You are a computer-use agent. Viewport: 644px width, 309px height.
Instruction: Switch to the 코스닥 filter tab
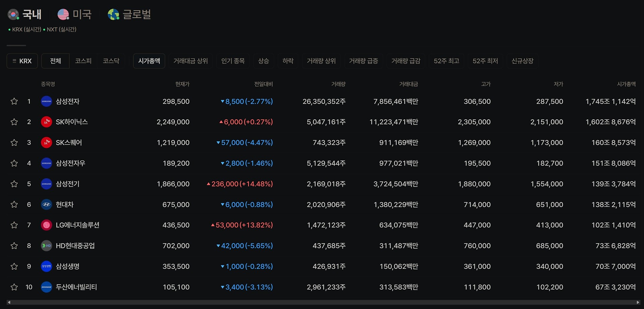coord(111,61)
